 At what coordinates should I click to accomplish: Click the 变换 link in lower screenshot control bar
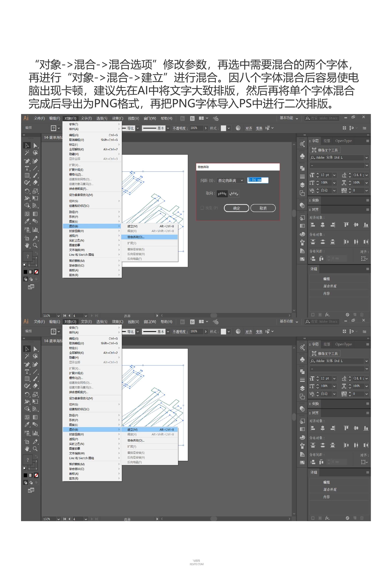tap(259, 331)
